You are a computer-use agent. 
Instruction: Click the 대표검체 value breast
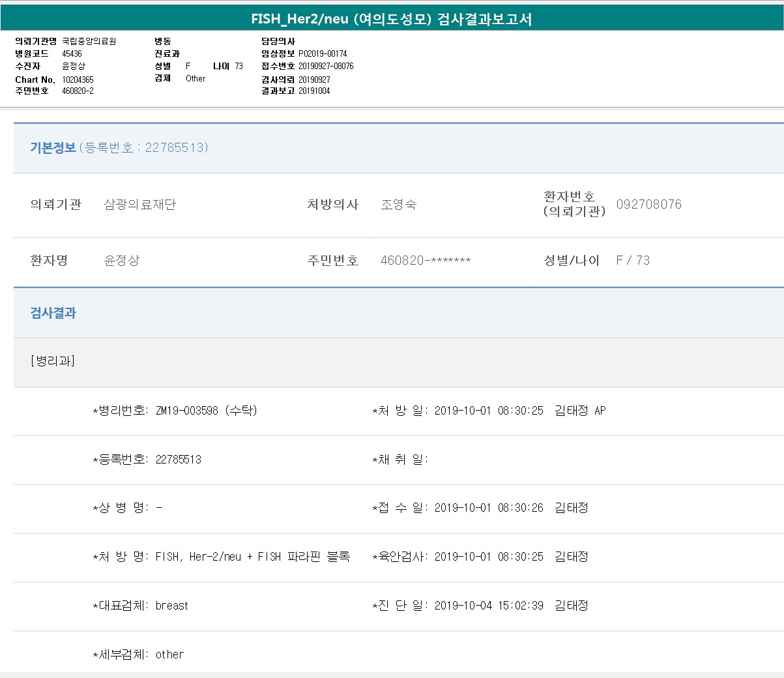172,606
